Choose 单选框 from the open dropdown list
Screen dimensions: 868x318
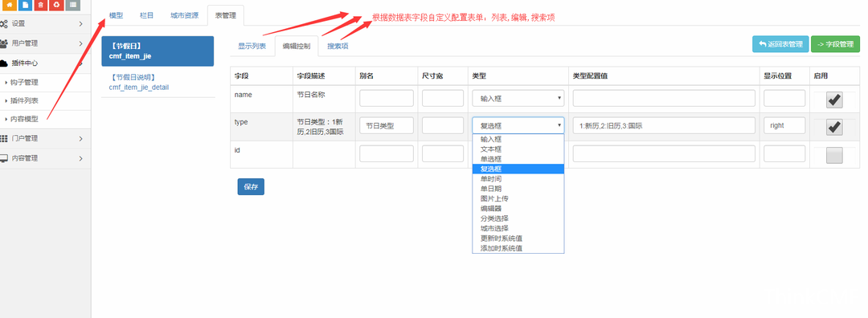[518, 159]
